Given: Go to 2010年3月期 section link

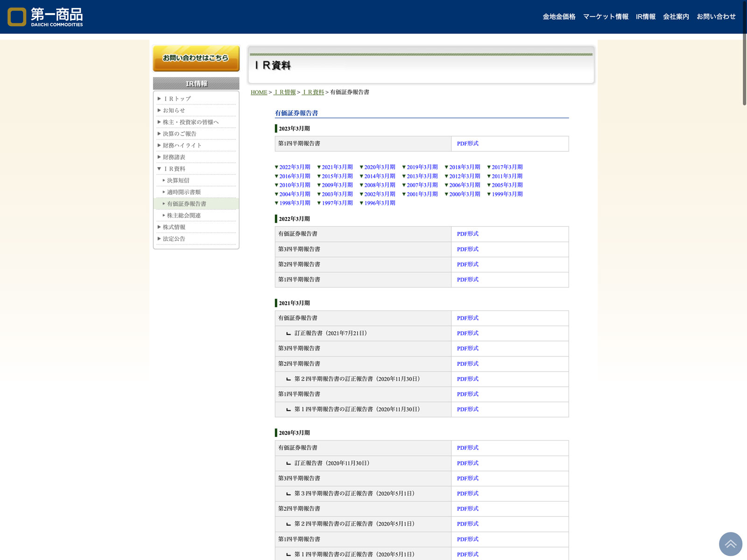Looking at the screenshot, I should coord(295,185).
